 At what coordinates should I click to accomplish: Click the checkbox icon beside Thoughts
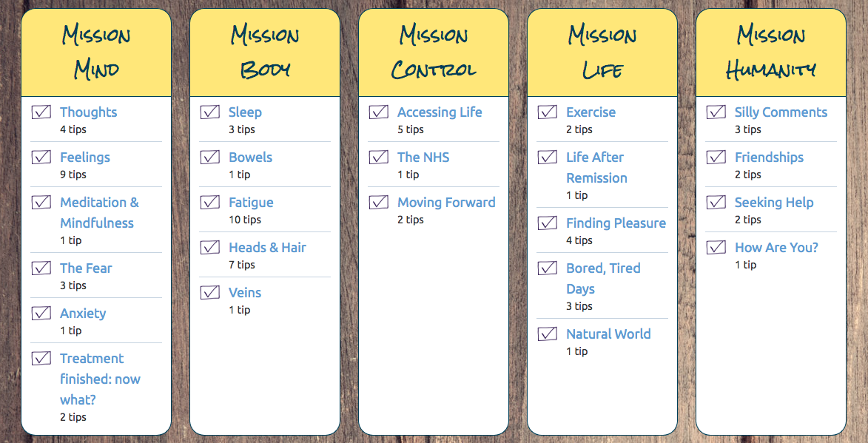click(x=41, y=112)
